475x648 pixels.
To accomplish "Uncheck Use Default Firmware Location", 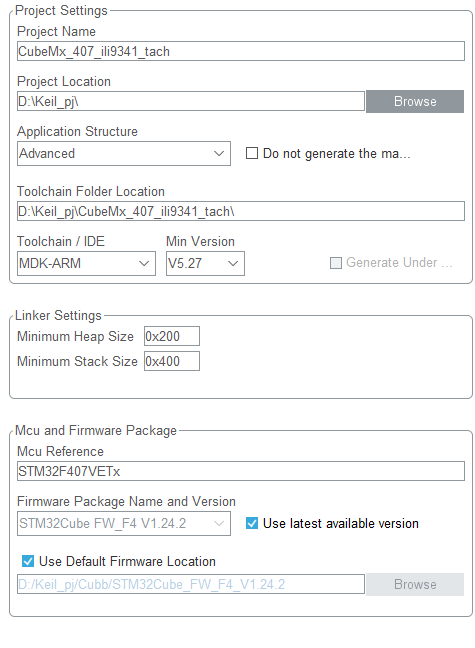I will tap(28, 561).
